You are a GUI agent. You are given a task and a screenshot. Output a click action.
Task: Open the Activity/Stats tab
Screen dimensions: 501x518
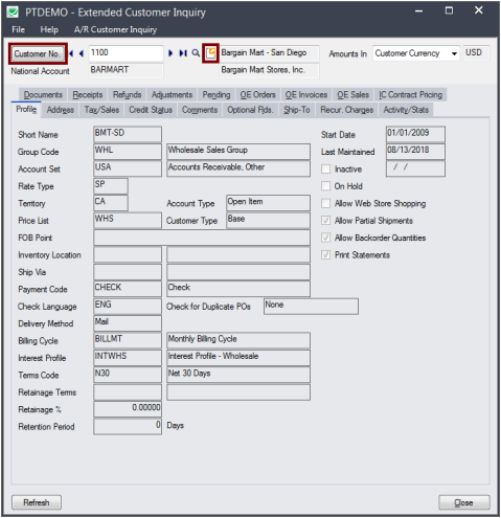pyautogui.click(x=406, y=110)
